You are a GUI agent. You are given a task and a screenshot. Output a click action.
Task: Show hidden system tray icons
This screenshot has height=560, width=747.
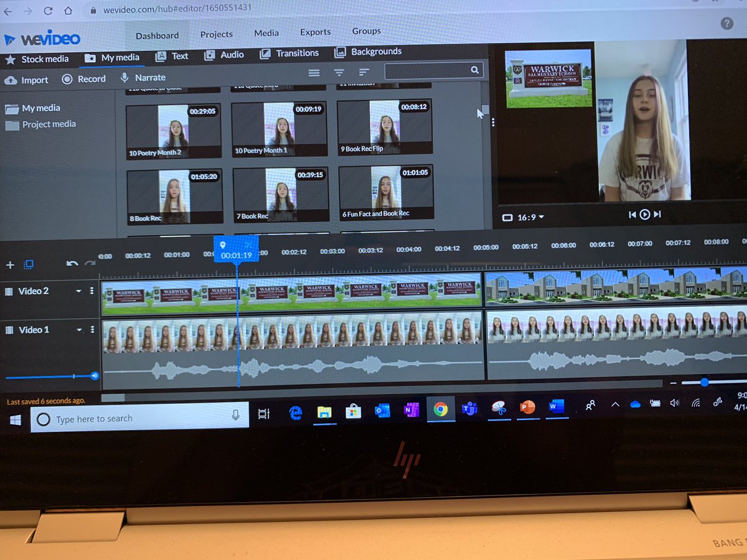click(x=615, y=404)
